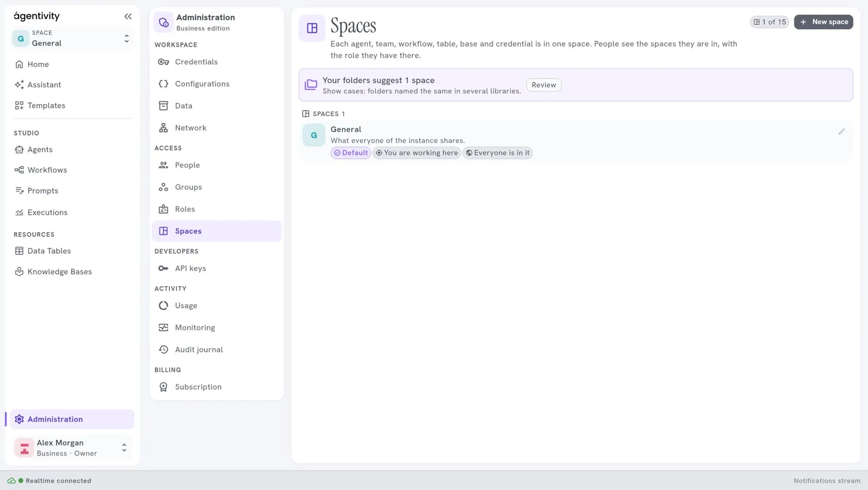The image size is (868, 490).
Task: Click the Executions chart icon
Action: [x=19, y=212]
